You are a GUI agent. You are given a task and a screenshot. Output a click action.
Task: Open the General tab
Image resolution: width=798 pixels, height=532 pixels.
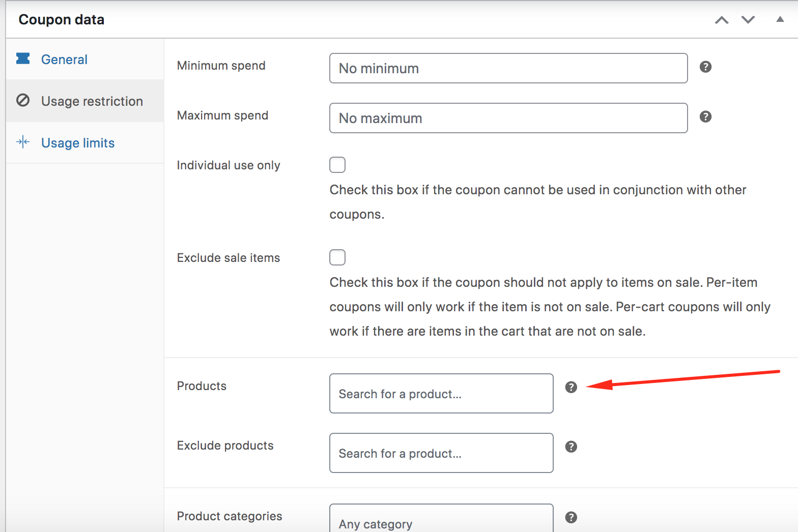pyautogui.click(x=64, y=60)
